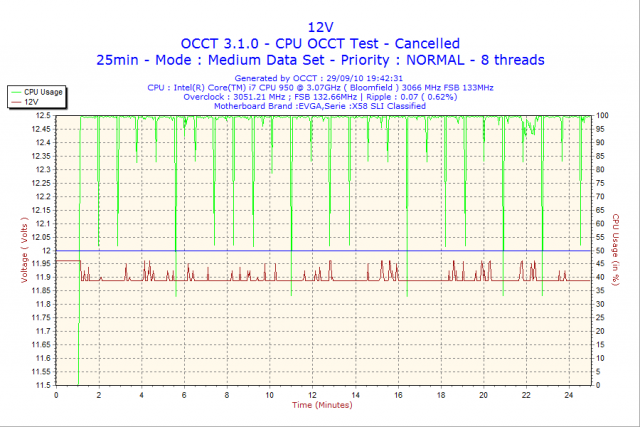The image size is (640, 427).
Task: Click the '20' minute tick on the time axis
Action: 483,395
